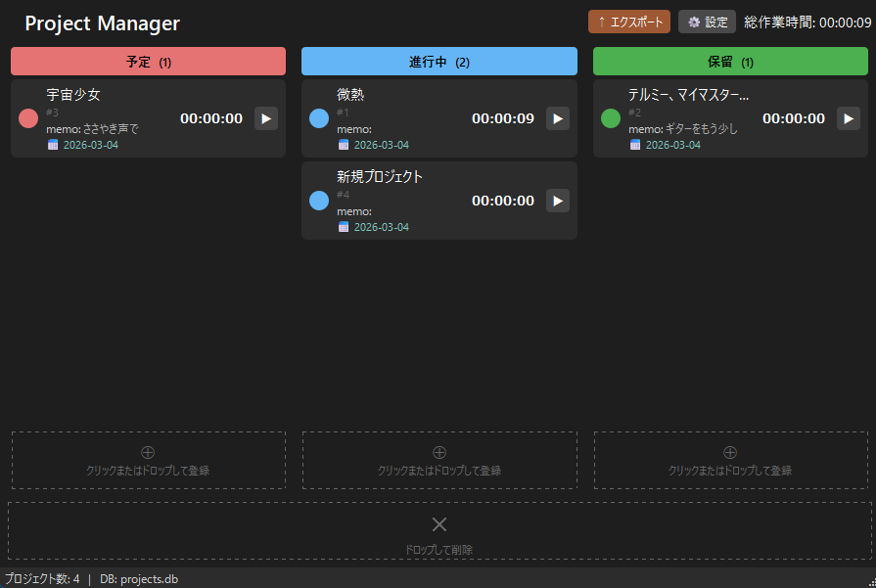The image size is (876, 588).
Task: Click the 00:00:00 timer on 宇宙少女
Action: [211, 118]
